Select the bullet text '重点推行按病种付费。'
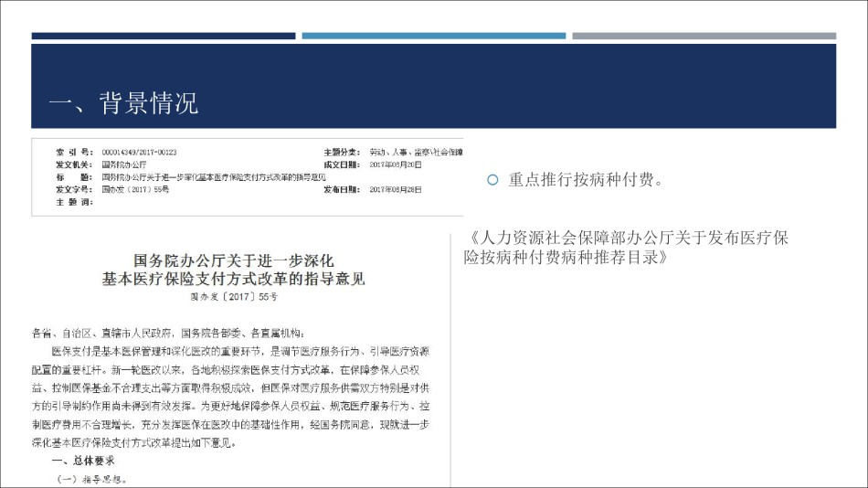Screen dimensions: 868x488 tap(586, 179)
